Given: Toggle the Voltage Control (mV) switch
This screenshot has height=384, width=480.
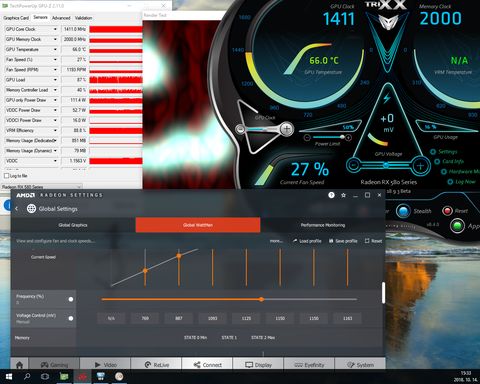Looking at the screenshot, I should [71, 318].
